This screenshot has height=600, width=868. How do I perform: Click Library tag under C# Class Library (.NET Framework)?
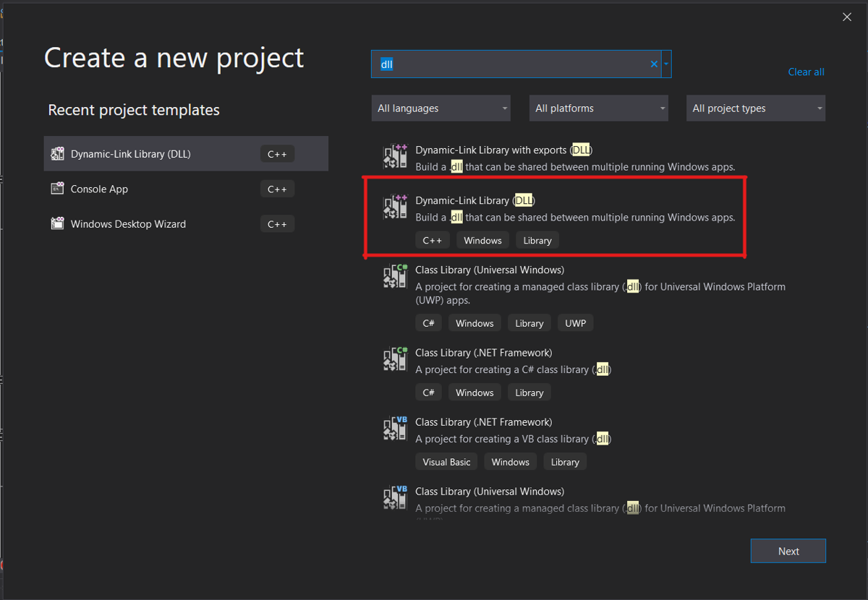[x=529, y=393]
